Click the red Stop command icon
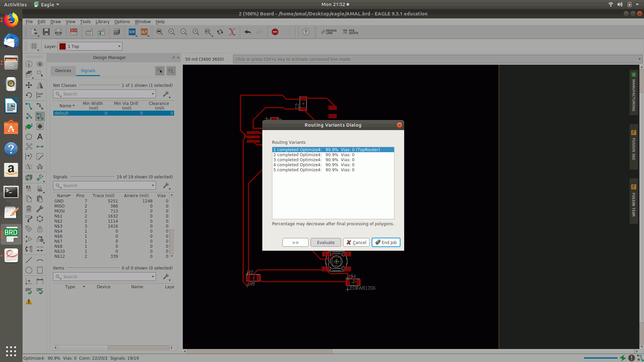The height and width of the screenshot is (362, 644). 275,32
